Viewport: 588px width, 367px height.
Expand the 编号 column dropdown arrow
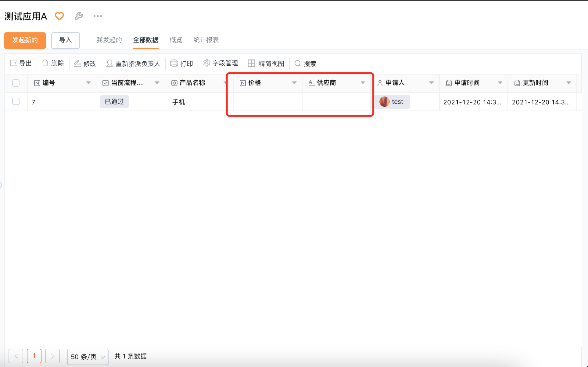88,83
